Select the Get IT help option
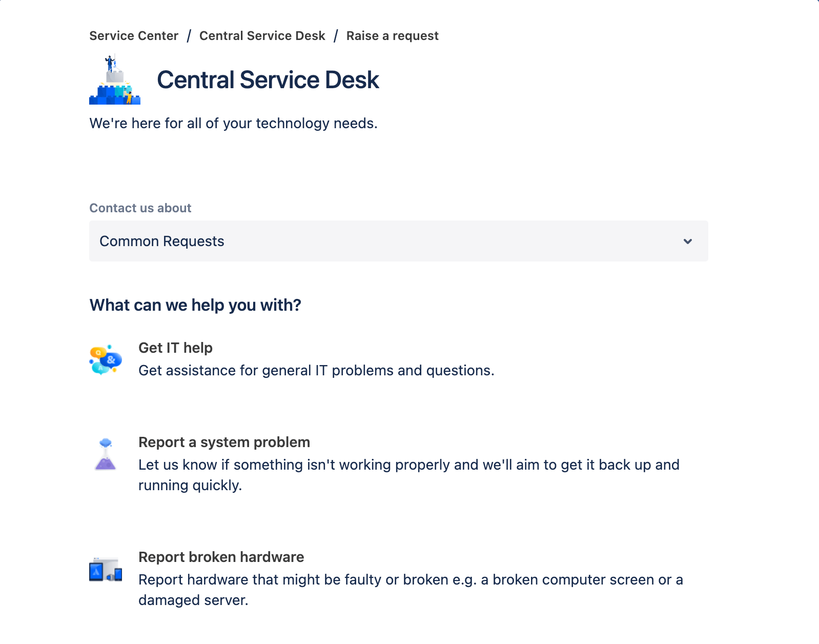Screen dimensions: 819x644 tap(175, 348)
